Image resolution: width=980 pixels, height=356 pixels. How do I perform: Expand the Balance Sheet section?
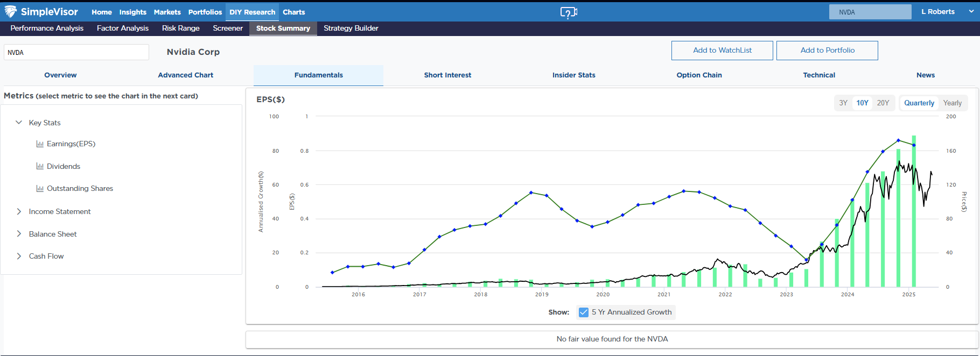(x=19, y=234)
